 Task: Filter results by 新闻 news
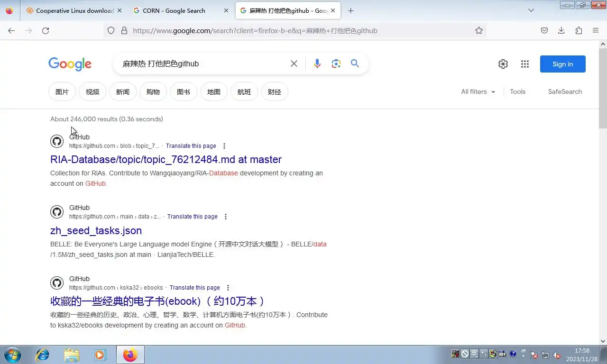123,91
